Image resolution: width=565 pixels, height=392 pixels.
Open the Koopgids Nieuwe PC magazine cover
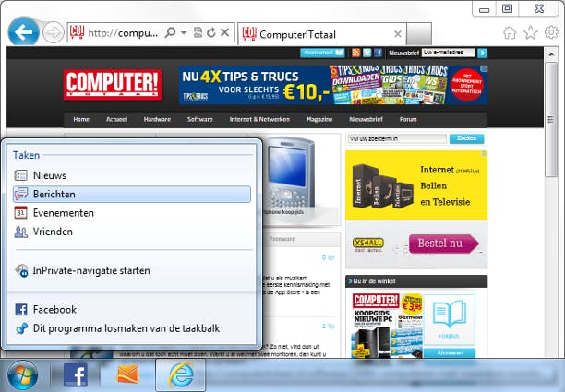coord(387,326)
